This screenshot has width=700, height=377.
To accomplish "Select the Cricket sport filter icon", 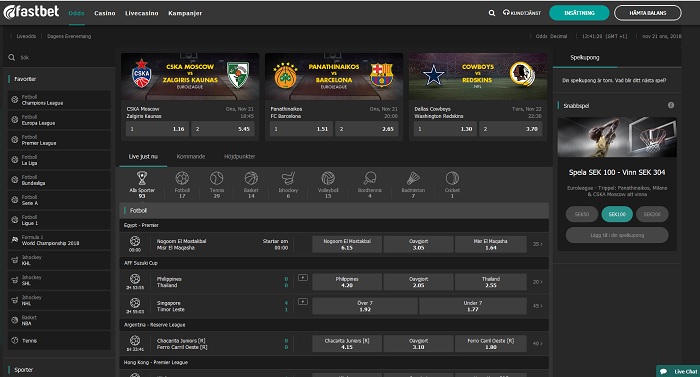I will tap(452, 178).
